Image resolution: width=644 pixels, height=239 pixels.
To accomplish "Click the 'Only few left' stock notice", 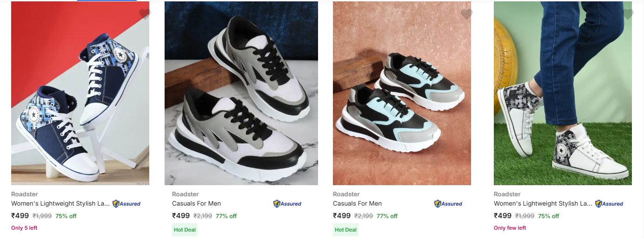I will pos(510,228).
